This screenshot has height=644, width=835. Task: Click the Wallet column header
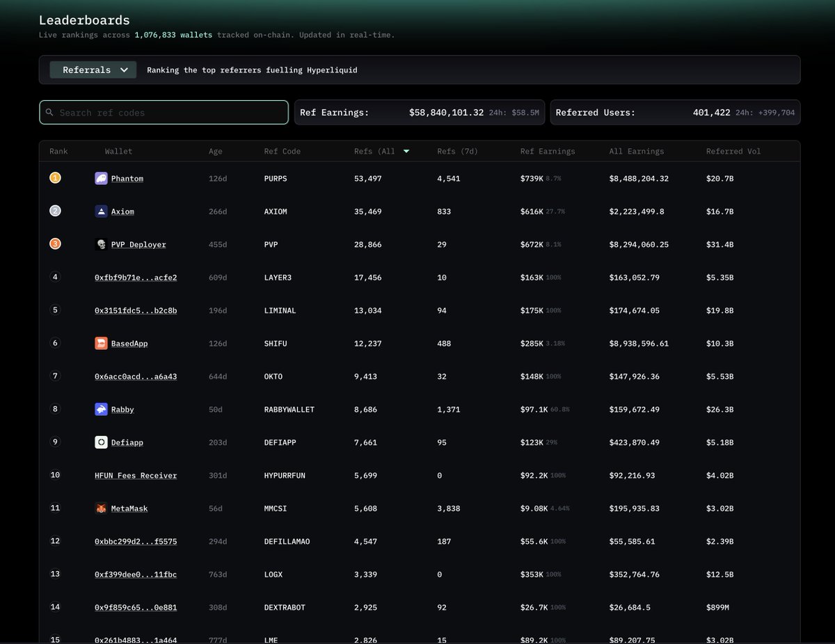[x=118, y=151]
